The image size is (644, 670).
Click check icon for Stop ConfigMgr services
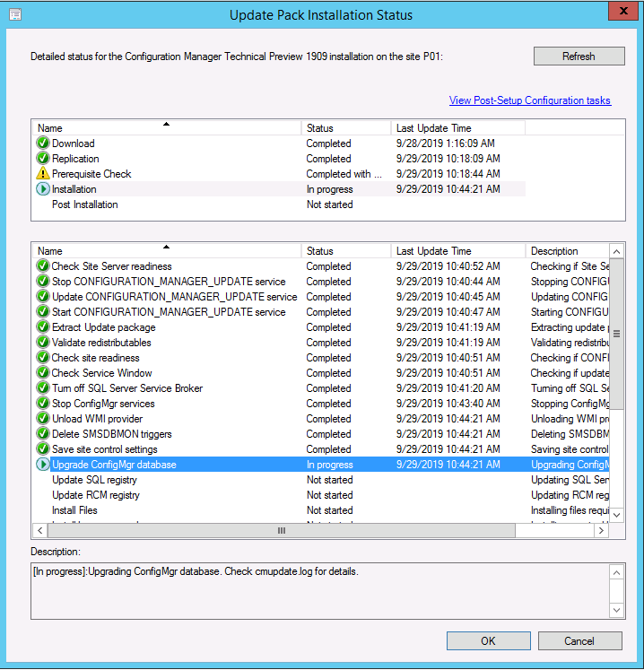[x=43, y=404]
